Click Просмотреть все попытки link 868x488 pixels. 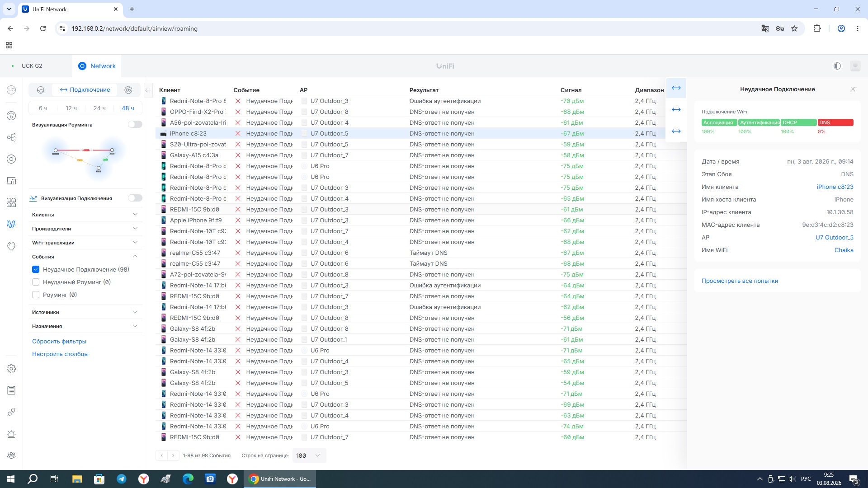tap(740, 281)
